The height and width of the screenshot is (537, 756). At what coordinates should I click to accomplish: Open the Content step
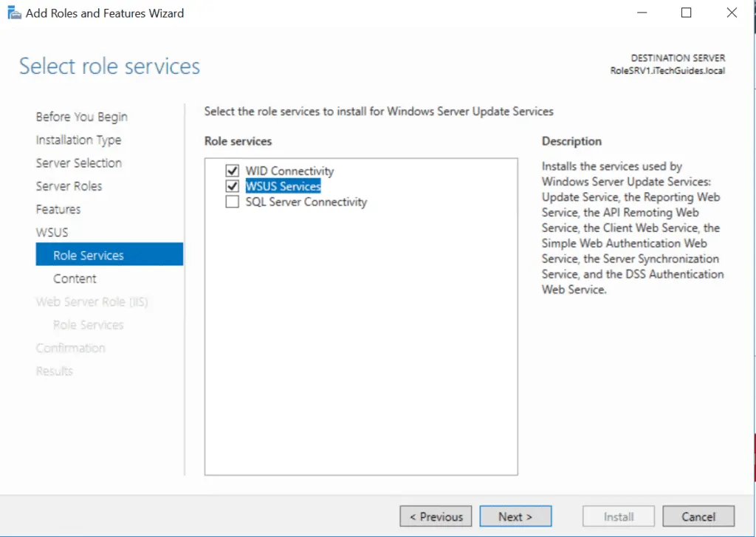tap(75, 278)
